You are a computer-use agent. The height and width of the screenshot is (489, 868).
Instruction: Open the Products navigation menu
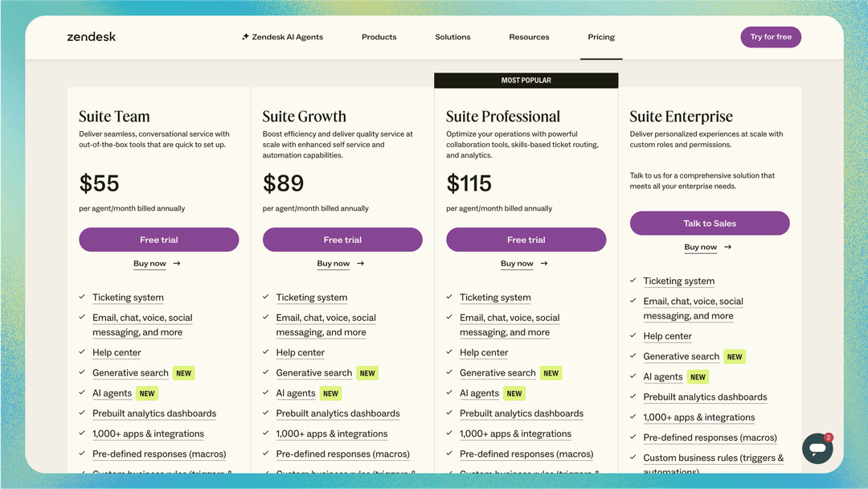tap(379, 37)
